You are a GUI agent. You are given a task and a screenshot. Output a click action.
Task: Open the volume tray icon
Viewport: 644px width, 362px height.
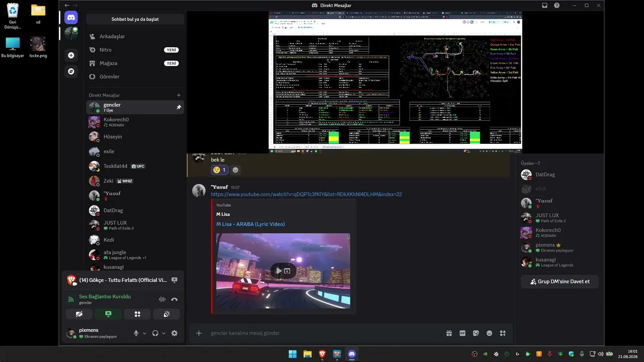600,354
